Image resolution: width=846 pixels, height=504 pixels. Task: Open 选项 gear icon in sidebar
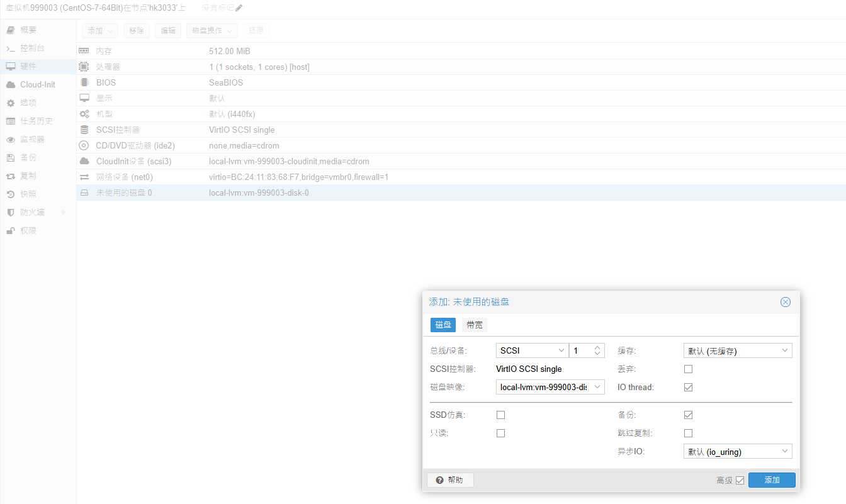(10, 103)
